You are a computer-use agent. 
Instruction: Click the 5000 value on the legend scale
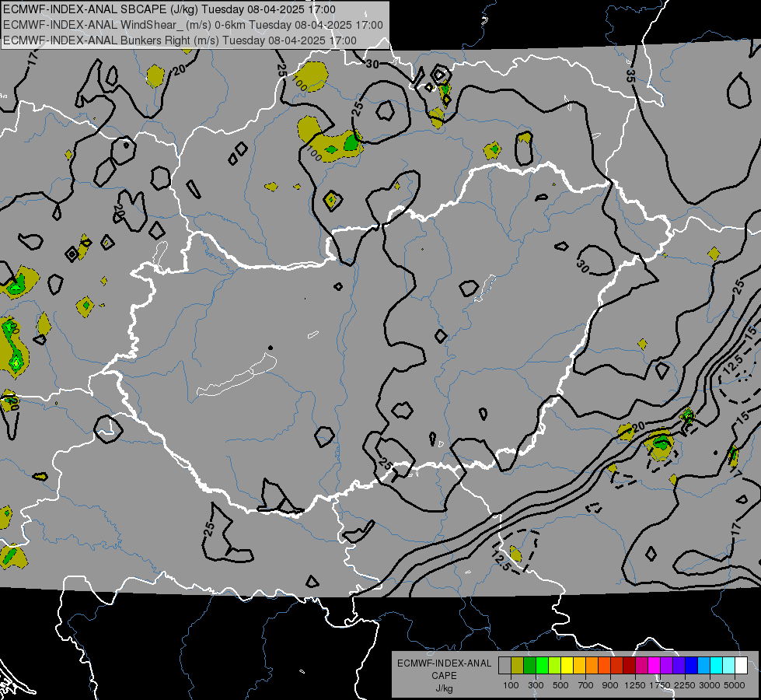735,685
